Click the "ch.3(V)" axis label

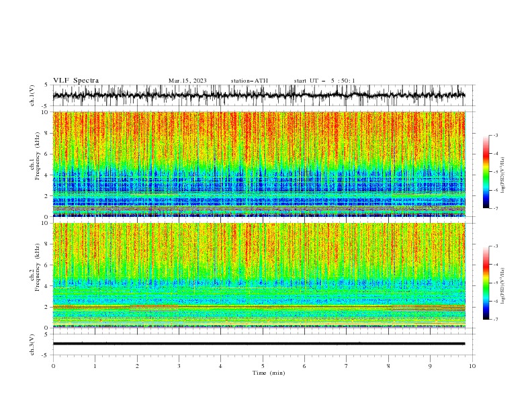[32, 345]
